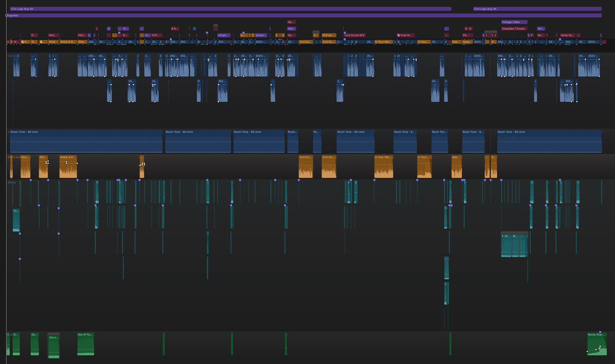The height and width of the screenshot is (364, 615).
Task: Click the Effects role lane label
Action: coord(11,182)
